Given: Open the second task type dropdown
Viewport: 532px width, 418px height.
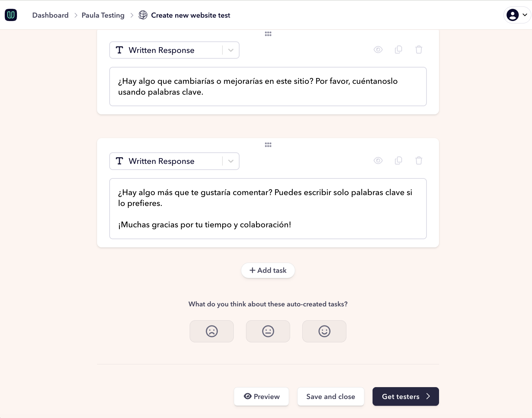Looking at the screenshot, I should pos(231,161).
